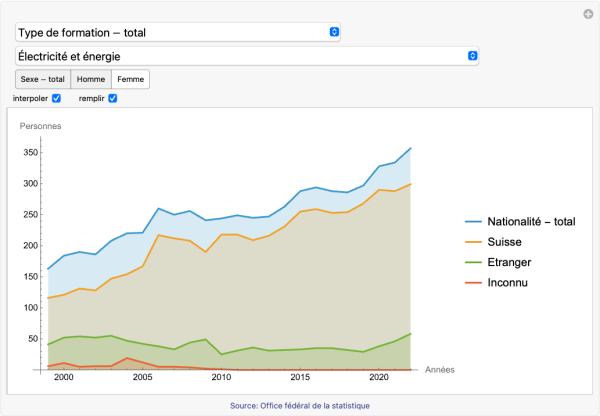The height and width of the screenshot is (416, 600).
Task: Open the Office fédéral de la statistique source link
Action: [299, 405]
